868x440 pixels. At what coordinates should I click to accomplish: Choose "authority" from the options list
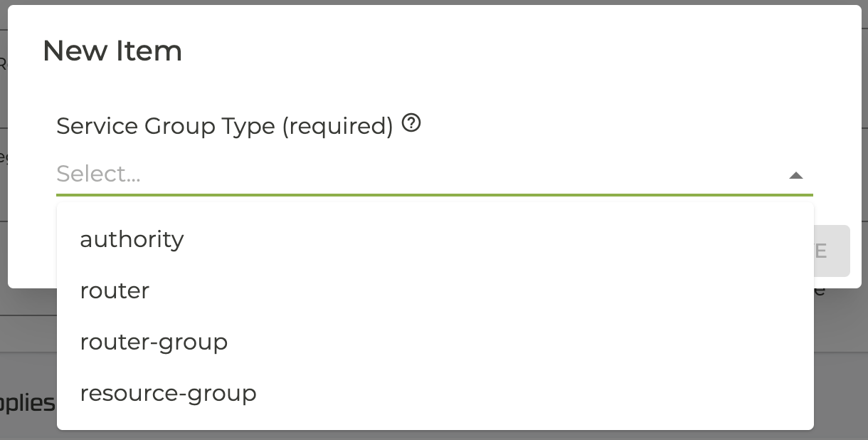[132, 239]
